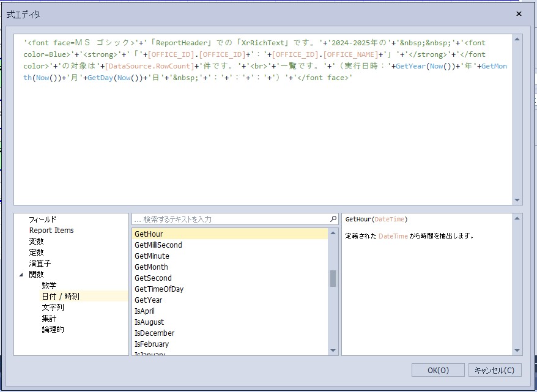
Task: Select フィールド in the category tree
Action: click(x=42, y=220)
